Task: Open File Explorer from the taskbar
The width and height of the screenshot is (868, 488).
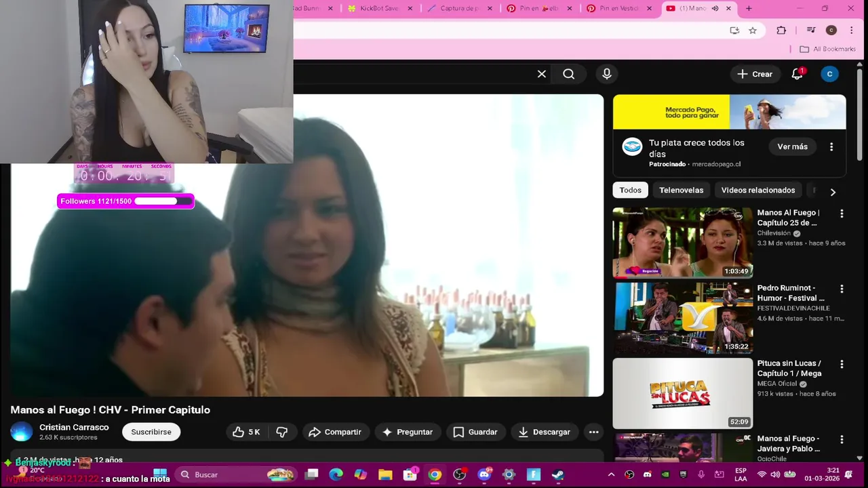Action: click(385, 474)
